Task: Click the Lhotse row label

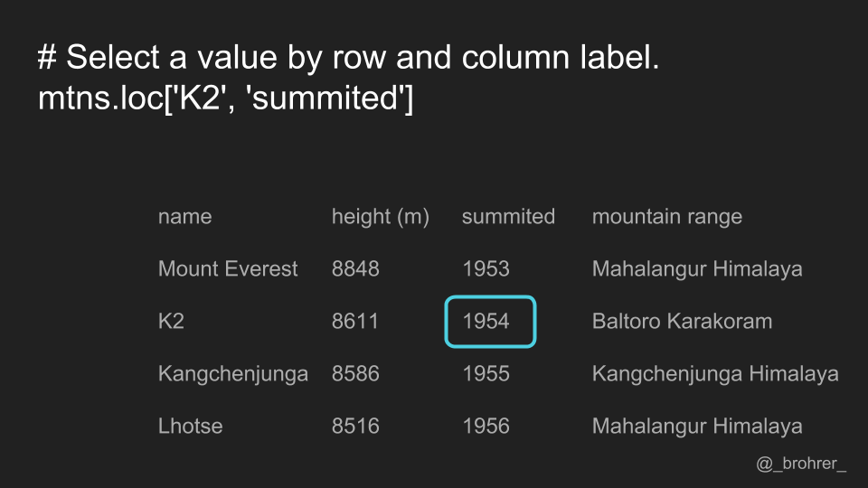Action: click(x=191, y=426)
